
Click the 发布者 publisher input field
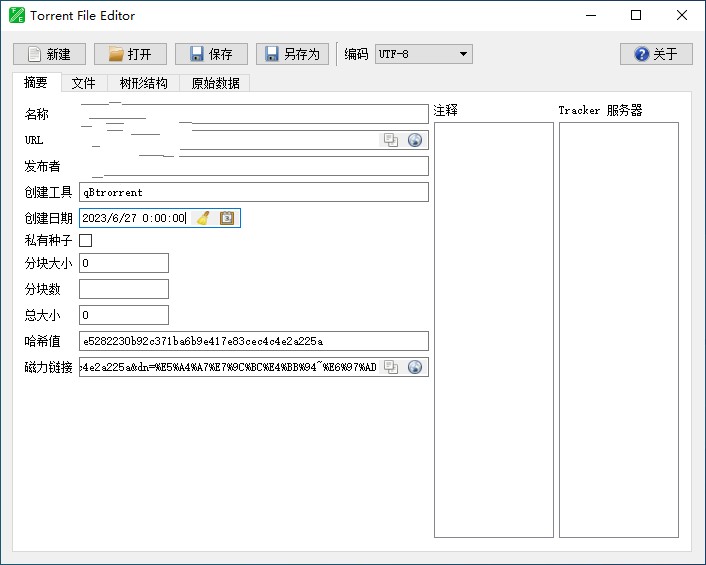pos(254,166)
